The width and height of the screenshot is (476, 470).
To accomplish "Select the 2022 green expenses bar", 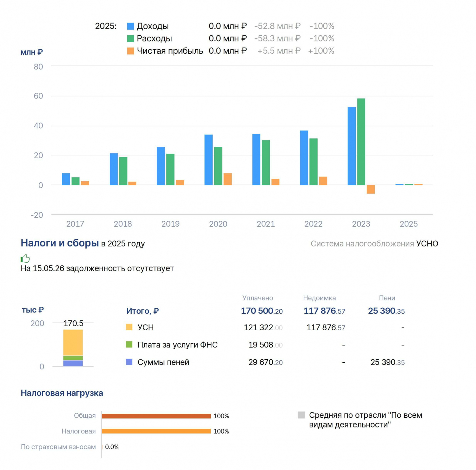I will 314,162.
